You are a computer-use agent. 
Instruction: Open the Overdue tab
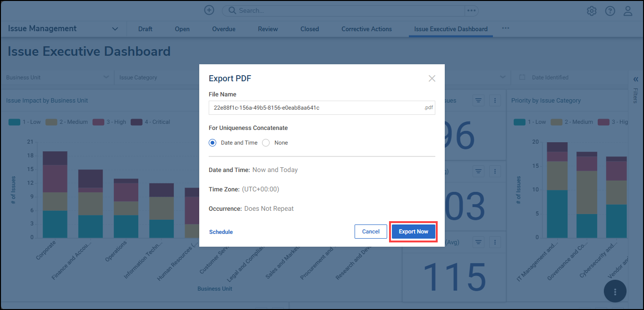[223, 29]
